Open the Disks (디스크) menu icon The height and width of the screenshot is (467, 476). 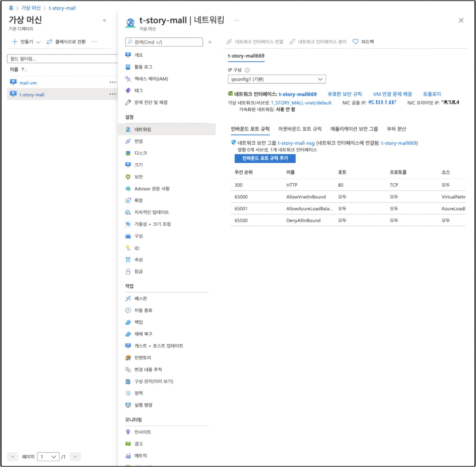click(x=128, y=153)
